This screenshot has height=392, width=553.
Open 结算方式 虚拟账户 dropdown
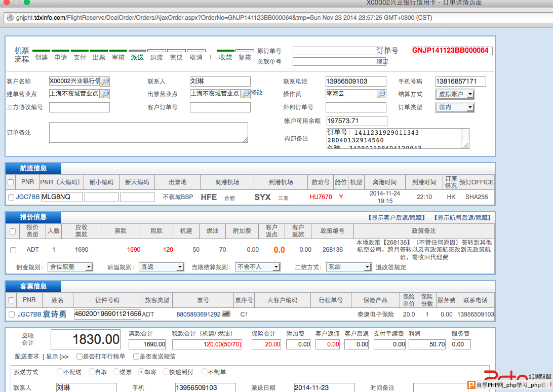click(455, 94)
